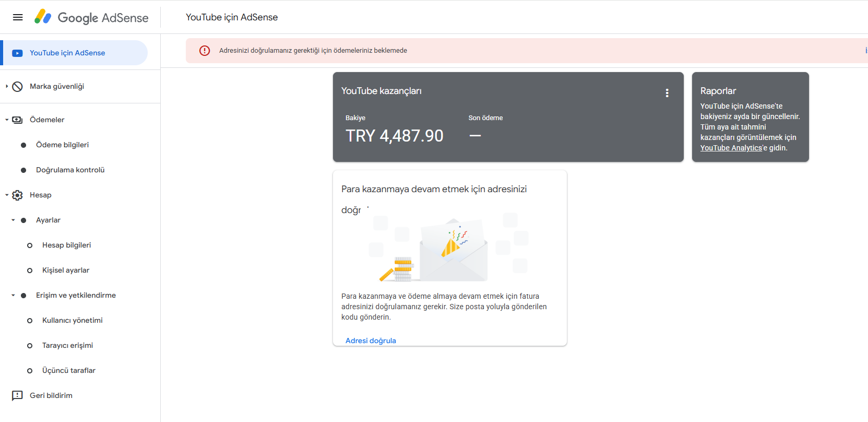Screen dimensions: 868x422
Task: Click the address verification alert banner text
Action: click(x=313, y=51)
